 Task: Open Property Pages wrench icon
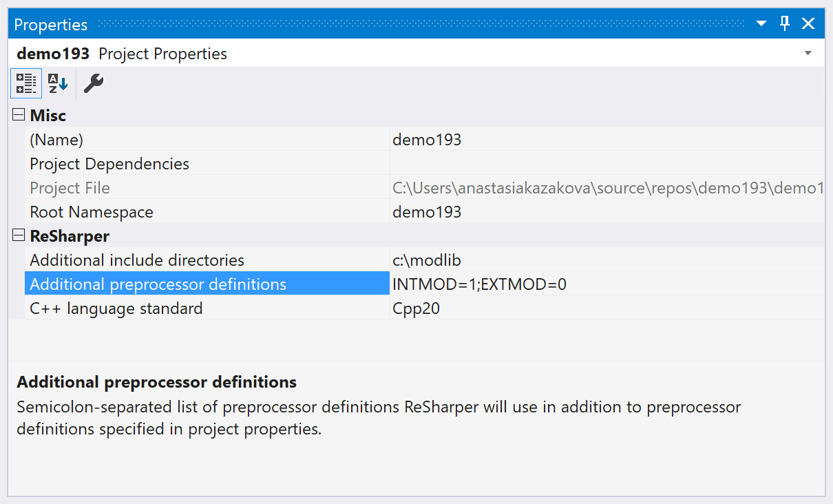[93, 83]
